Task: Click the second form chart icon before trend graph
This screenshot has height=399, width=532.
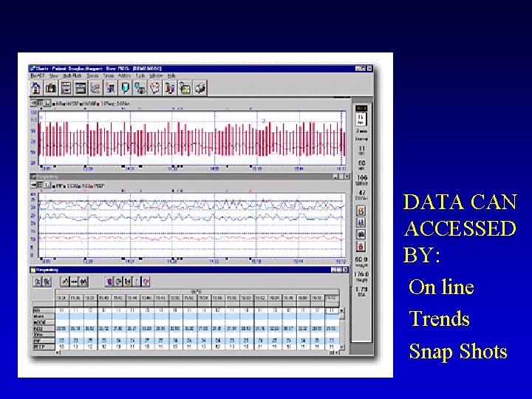Action: pyautogui.click(x=81, y=88)
